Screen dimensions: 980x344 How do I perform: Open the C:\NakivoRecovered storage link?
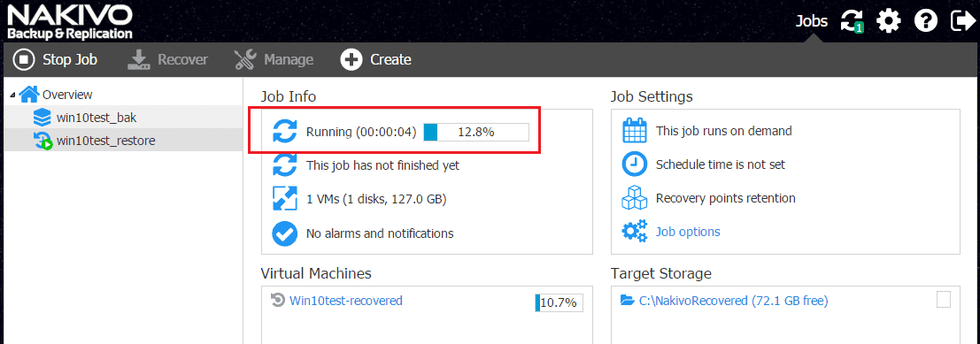click(x=733, y=301)
